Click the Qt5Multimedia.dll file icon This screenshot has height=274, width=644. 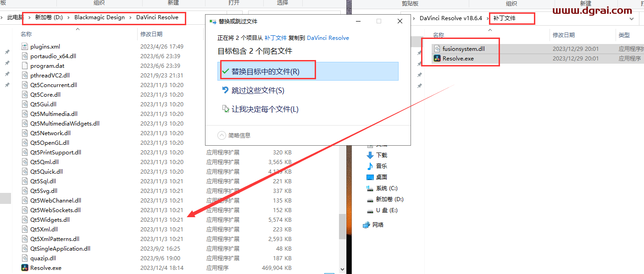point(25,114)
